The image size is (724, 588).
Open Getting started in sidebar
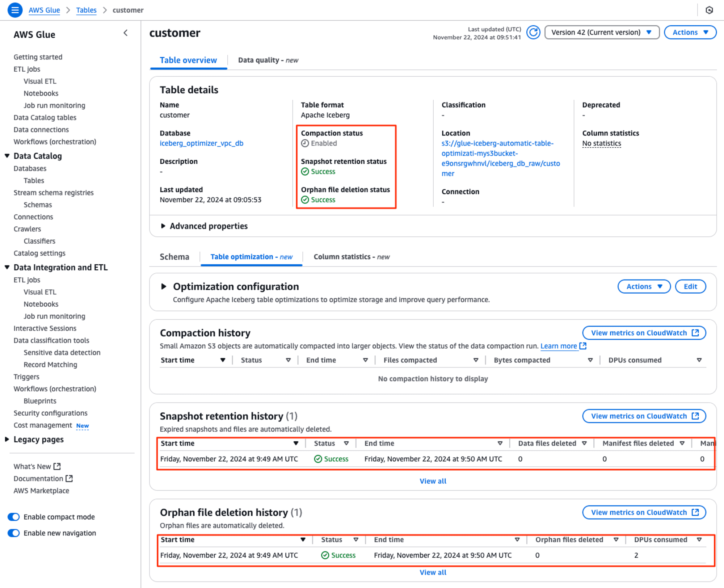click(x=38, y=57)
